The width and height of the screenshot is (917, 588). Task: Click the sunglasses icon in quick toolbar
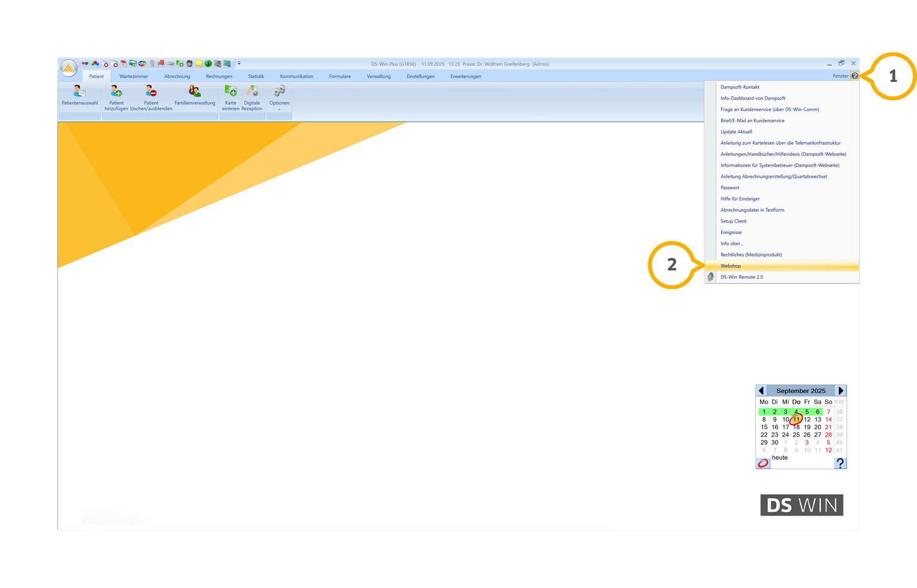(85, 63)
